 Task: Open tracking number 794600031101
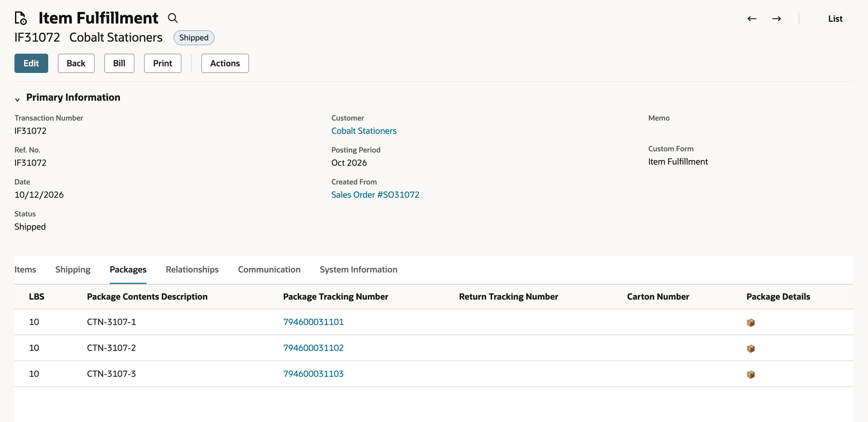tap(313, 322)
